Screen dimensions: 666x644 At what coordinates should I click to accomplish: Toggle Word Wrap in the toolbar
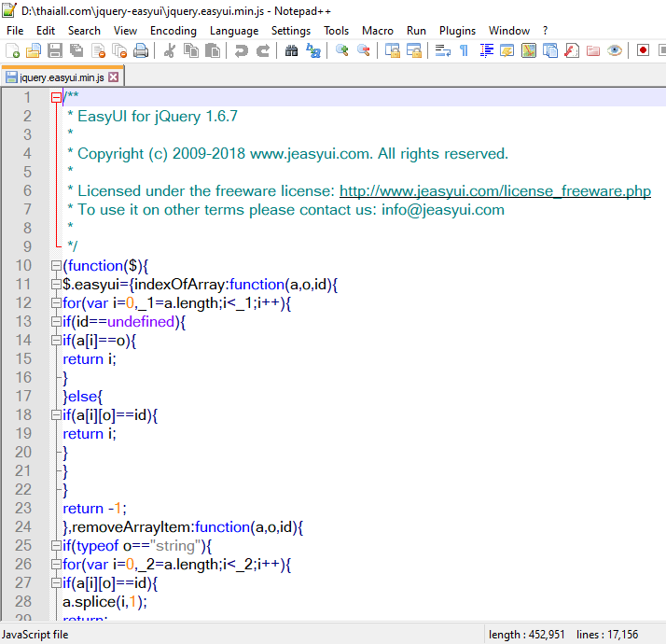pos(443,50)
